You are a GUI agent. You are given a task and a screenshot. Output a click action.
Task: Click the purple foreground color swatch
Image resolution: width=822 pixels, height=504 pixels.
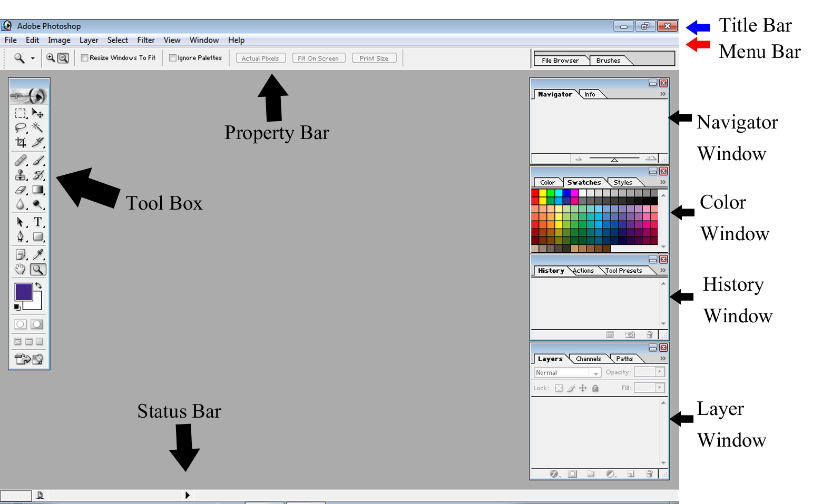tap(23, 291)
